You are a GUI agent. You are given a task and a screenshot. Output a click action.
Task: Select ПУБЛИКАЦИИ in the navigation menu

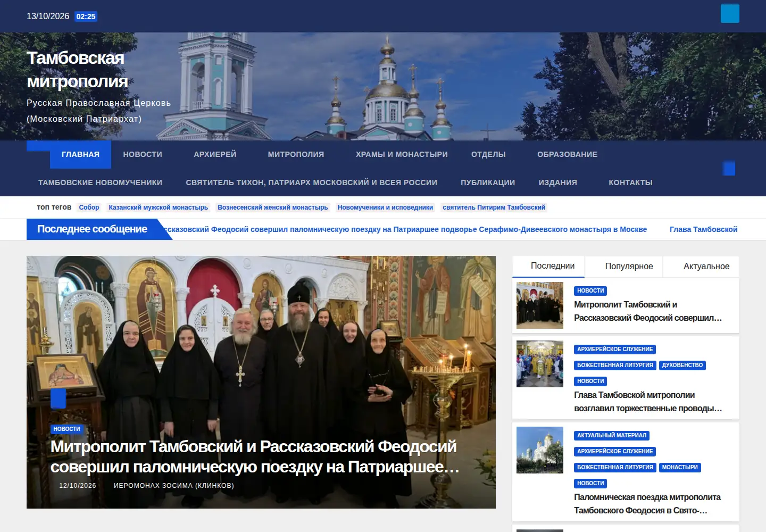click(488, 182)
